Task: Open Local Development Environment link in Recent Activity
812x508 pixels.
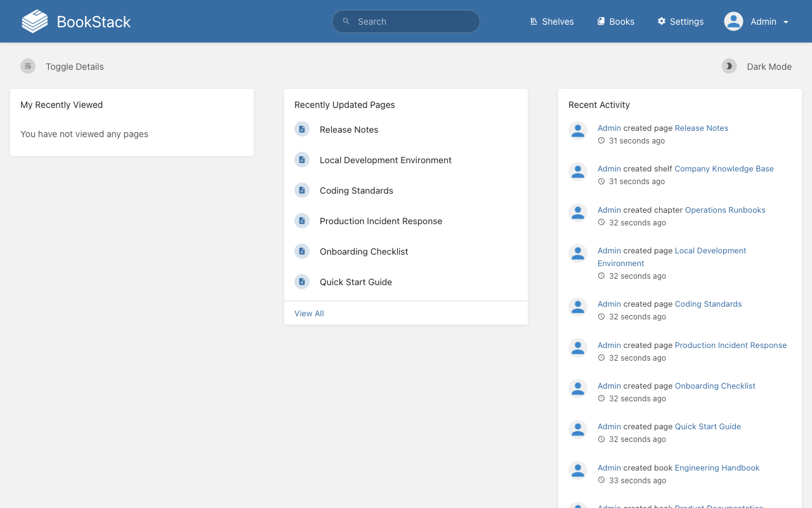Action: coord(710,250)
